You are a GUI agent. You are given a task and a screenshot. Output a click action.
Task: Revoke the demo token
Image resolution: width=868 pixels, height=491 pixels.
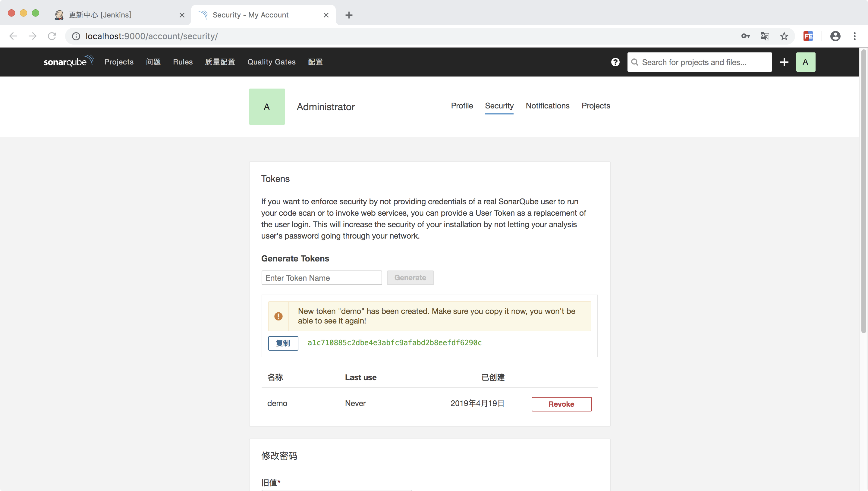pyautogui.click(x=561, y=404)
